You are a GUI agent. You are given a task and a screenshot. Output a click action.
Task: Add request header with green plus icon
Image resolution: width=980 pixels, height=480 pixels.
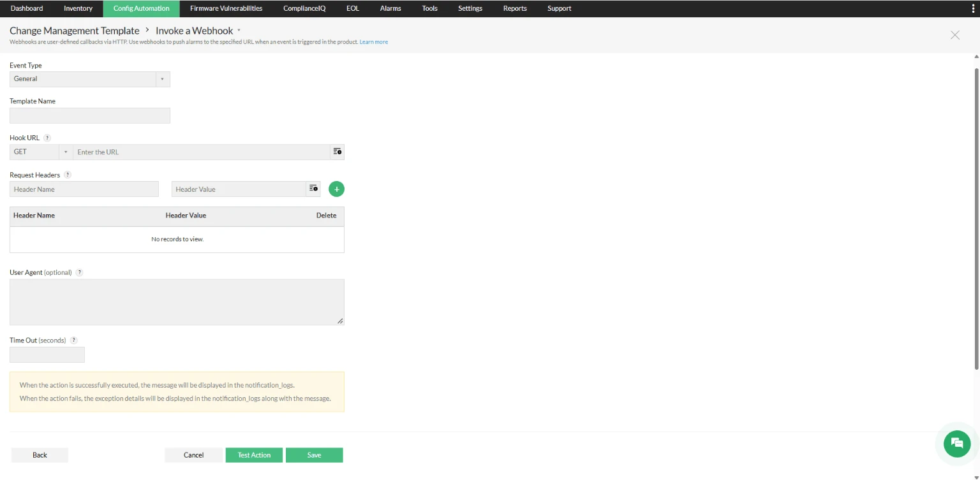(x=336, y=189)
